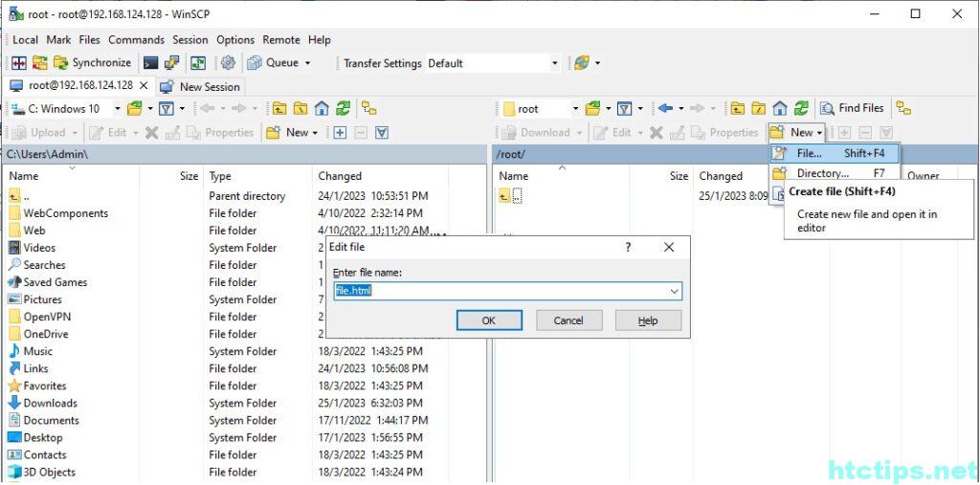This screenshot has height=485, width=980.
Task: Open the terminal console icon
Action: click(150, 63)
